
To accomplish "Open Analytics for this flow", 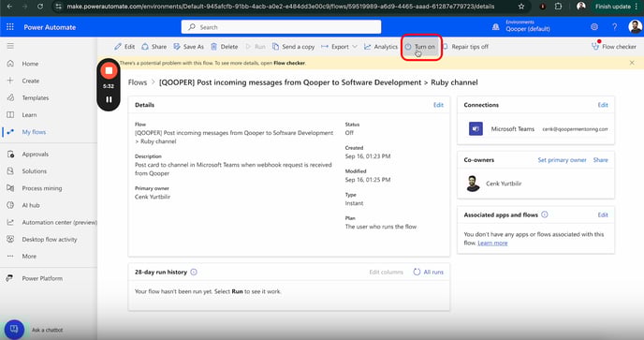I will (381, 47).
